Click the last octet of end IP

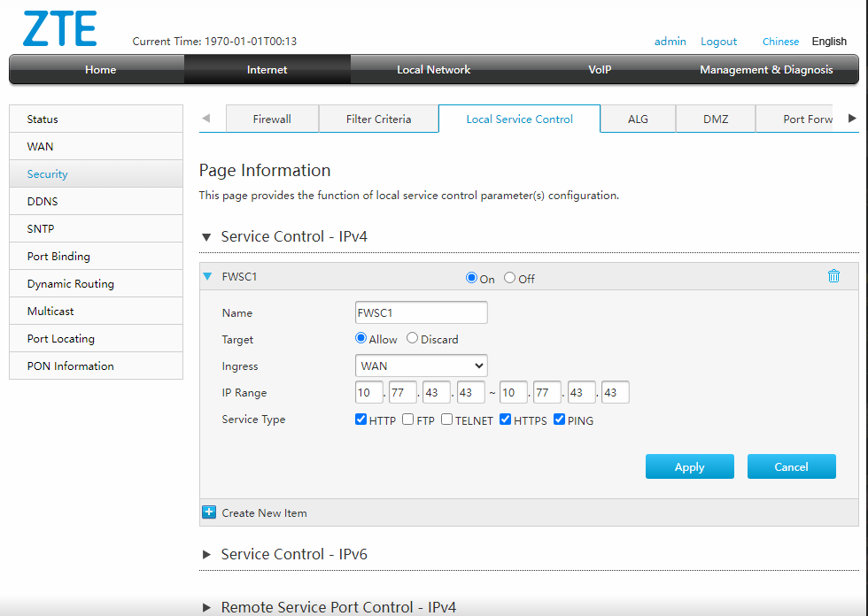[615, 392]
